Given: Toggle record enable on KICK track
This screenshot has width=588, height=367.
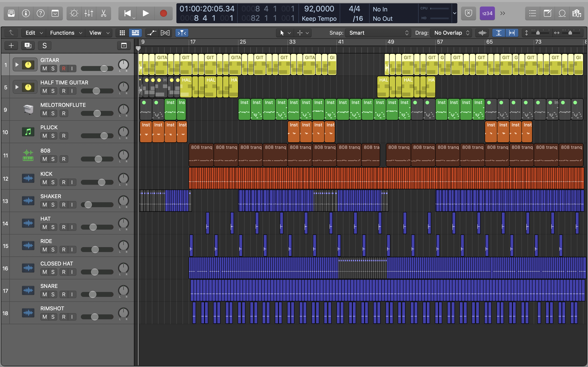Looking at the screenshot, I should click(x=64, y=182).
